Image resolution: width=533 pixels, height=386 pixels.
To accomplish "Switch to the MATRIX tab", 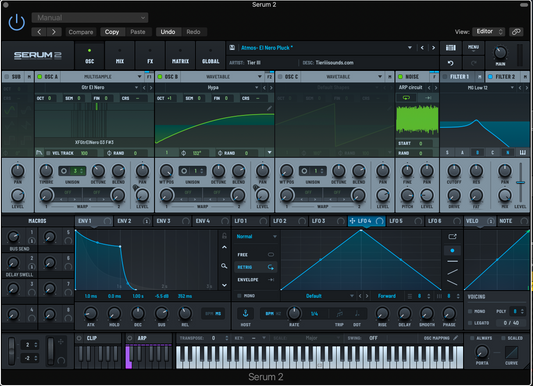I will [180, 56].
